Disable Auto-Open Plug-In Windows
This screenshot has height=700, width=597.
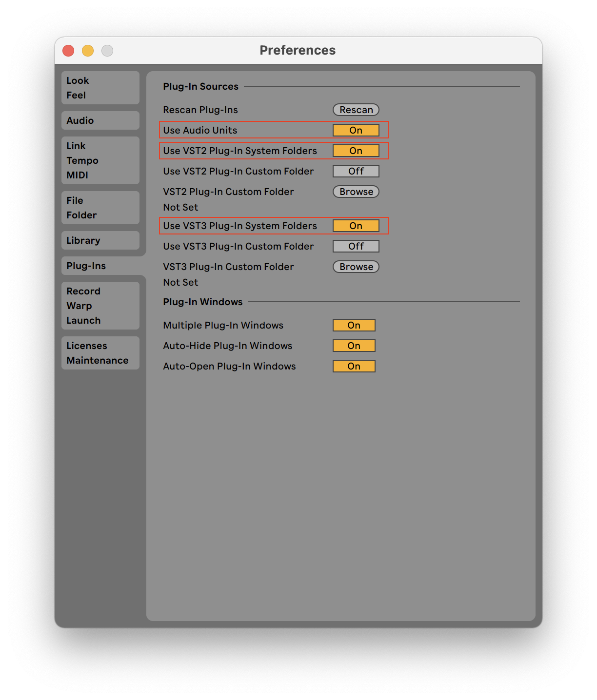click(354, 366)
